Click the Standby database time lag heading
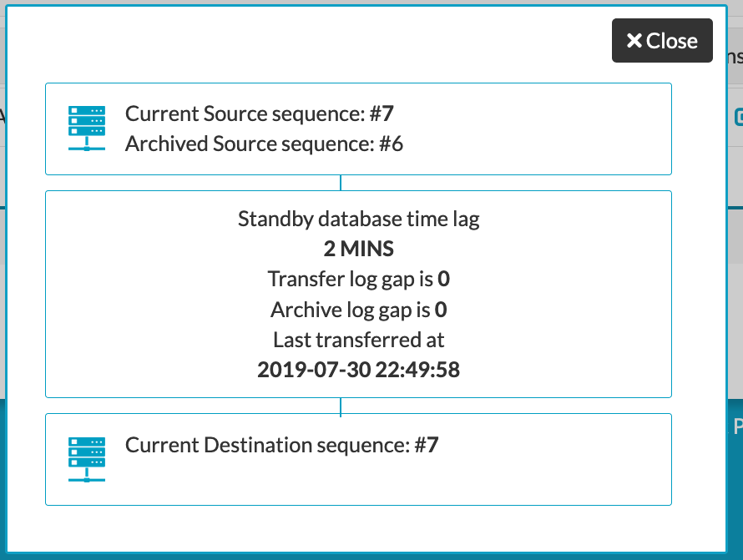This screenshot has height=560, width=743. pyautogui.click(x=358, y=219)
